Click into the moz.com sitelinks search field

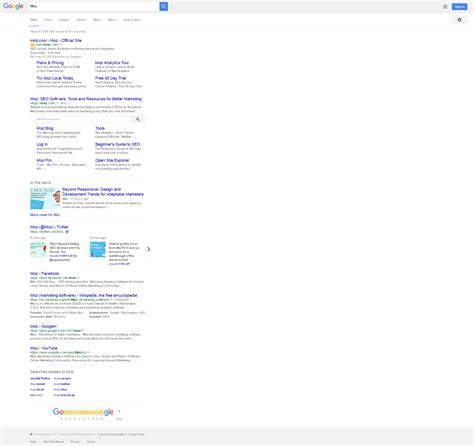(x=83, y=119)
